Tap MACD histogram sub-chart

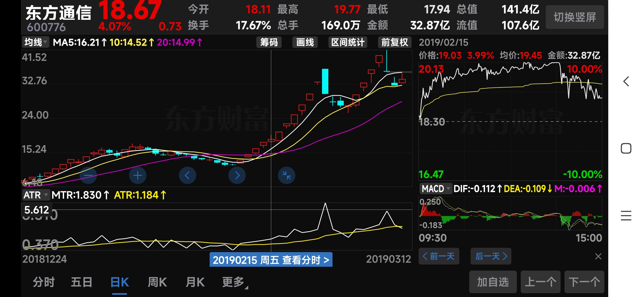tap(511, 213)
